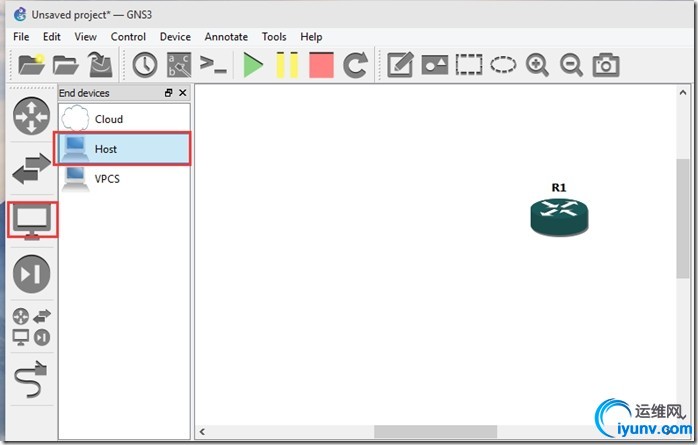This screenshot has width=698, height=445.
Task: Click the Save project icon
Action: pos(100,65)
